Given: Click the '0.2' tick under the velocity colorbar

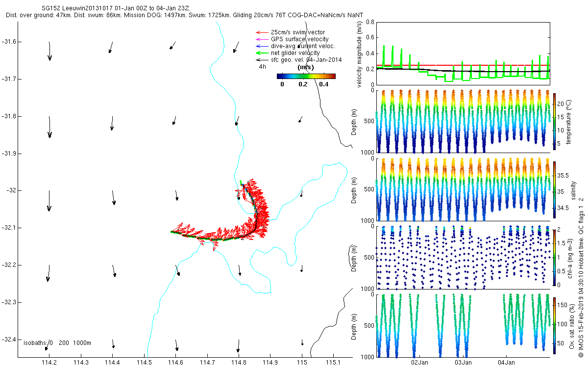Looking at the screenshot, I should tap(303, 84).
